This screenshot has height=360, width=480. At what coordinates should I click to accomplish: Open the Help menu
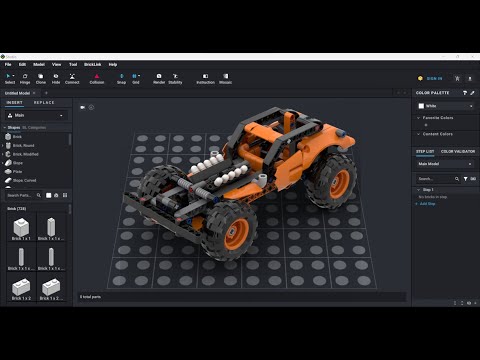click(x=113, y=64)
